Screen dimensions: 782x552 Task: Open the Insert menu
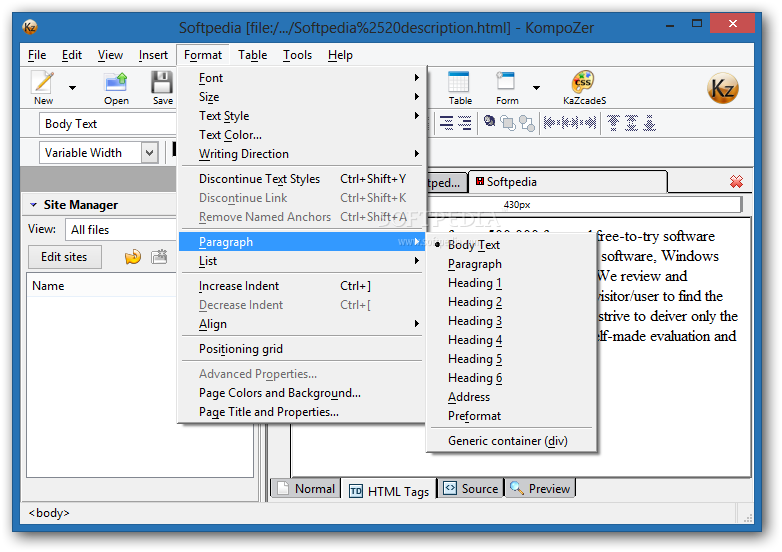(x=153, y=55)
